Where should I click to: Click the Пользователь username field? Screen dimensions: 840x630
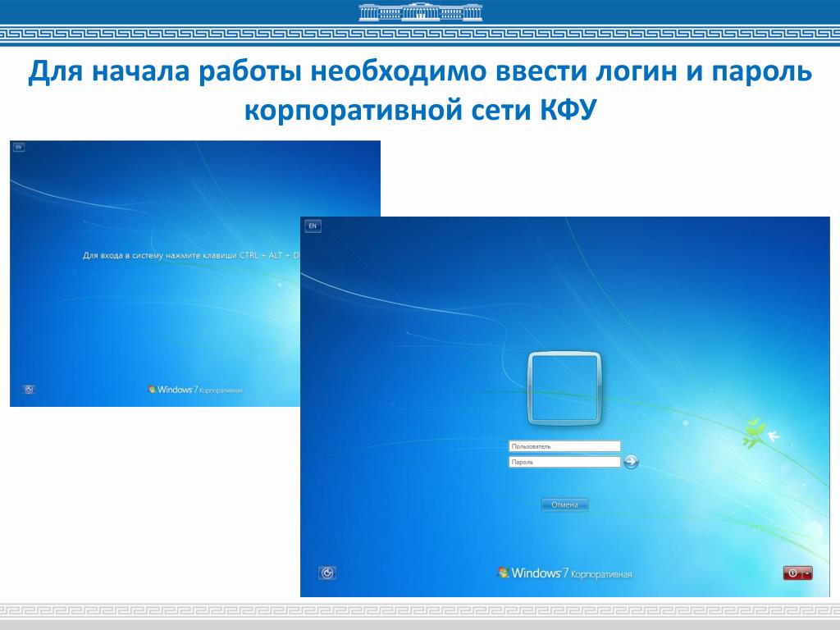(564, 446)
